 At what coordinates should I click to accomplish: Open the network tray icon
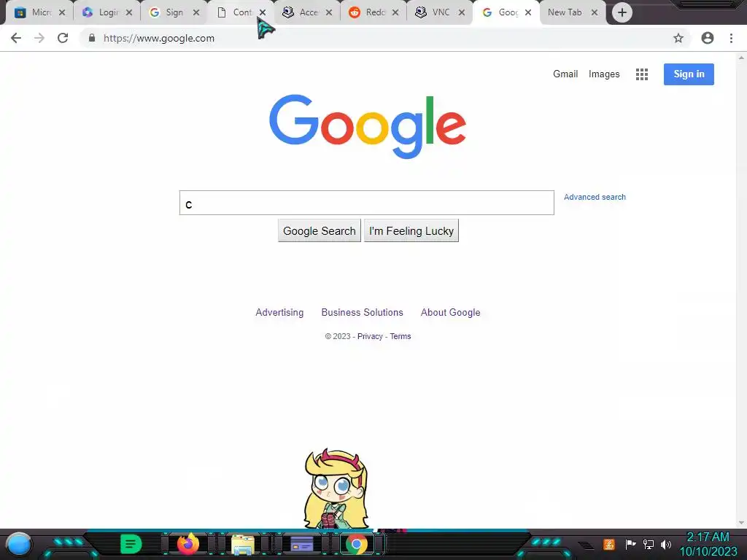pos(649,544)
